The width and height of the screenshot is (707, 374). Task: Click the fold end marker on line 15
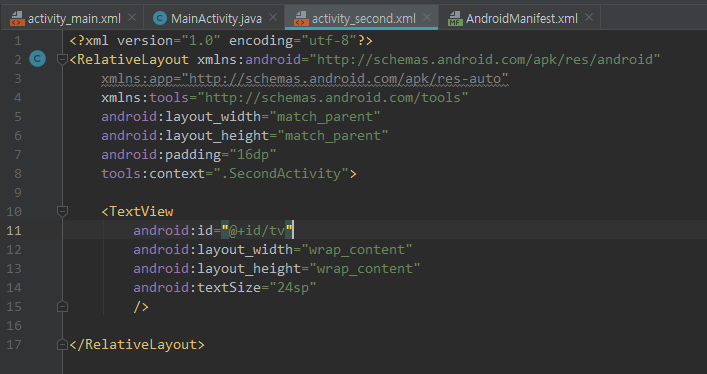coord(63,306)
